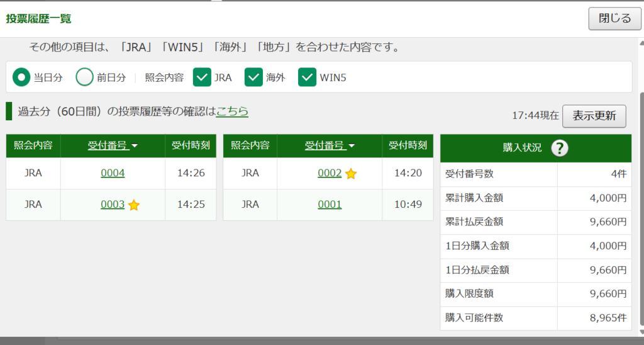Select the 前日分 radio button
Viewport: 644px width, 345px height.
pos(85,77)
